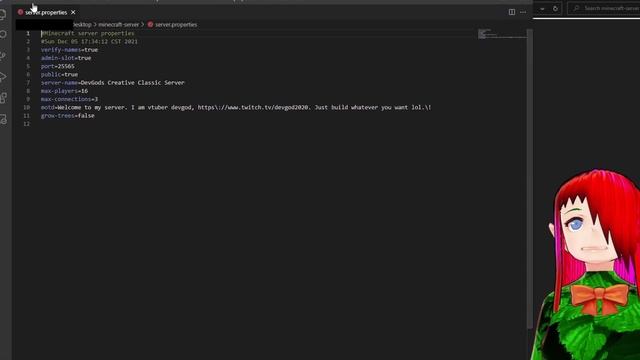Open the editor More Actions ellipsis menu

[523, 12]
